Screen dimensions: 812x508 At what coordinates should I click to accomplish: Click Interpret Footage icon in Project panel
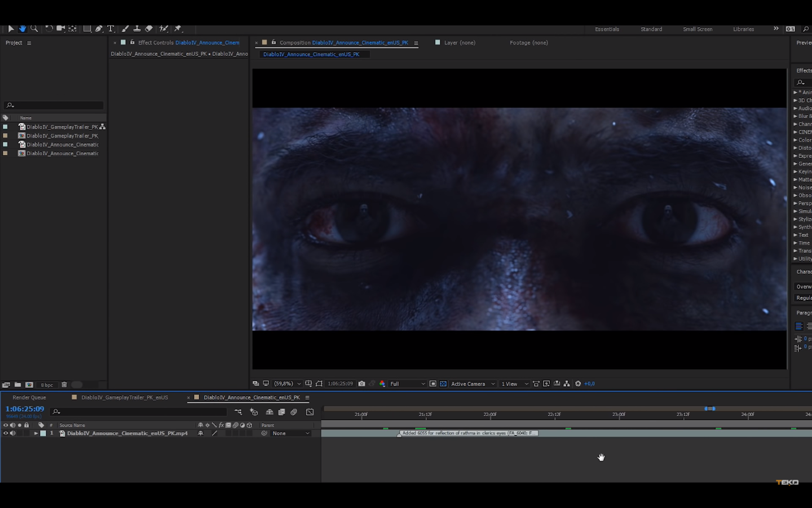[6, 385]
